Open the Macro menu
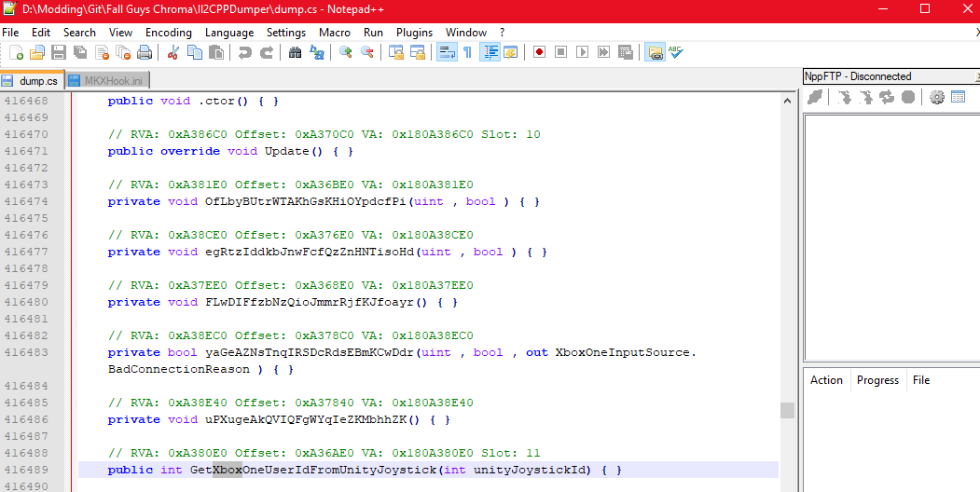The image size is (980, 492). (x=335, y=33)
